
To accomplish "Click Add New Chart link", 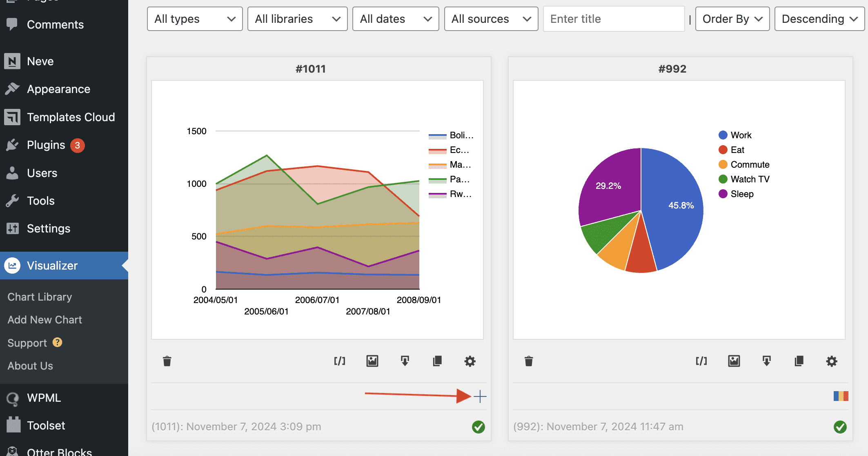I will click(x=45, y=320).
